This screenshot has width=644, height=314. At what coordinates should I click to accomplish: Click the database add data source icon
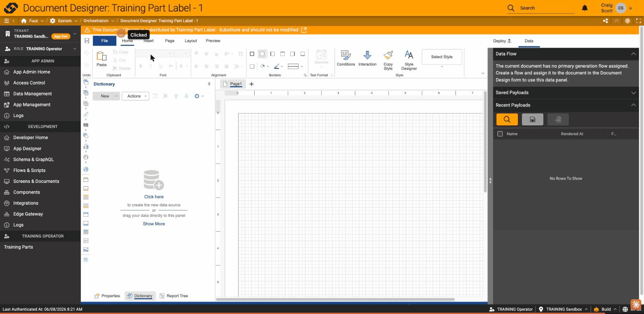click(x=154, y=180)
